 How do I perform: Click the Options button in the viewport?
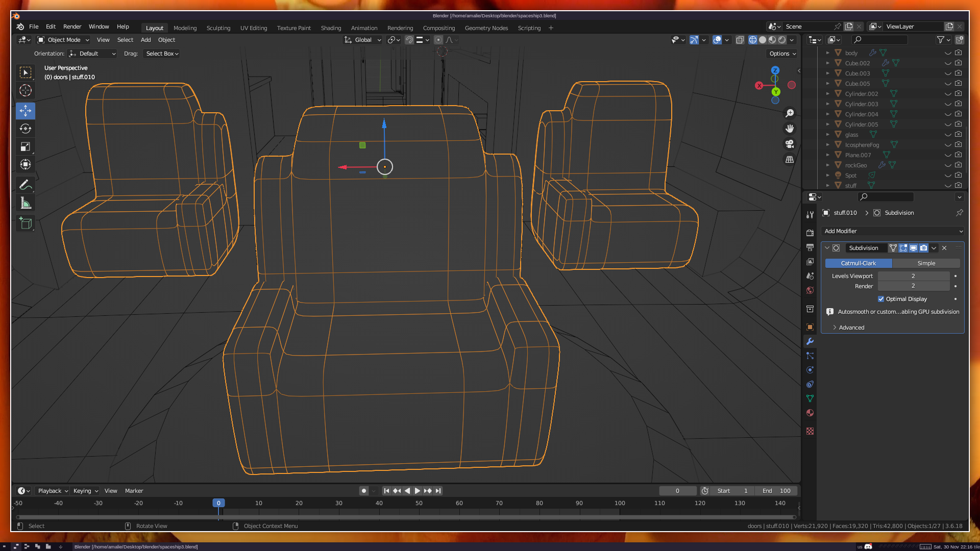tap(782, 54)
